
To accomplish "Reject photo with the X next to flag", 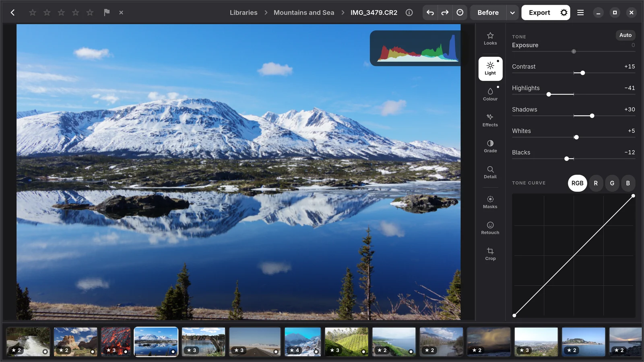I will (121, 12).
